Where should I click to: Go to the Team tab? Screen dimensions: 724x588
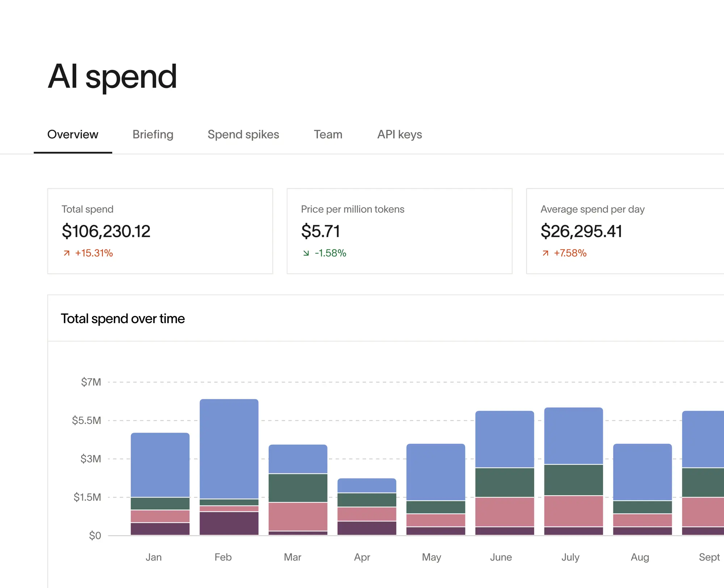[x=328, y=134]
